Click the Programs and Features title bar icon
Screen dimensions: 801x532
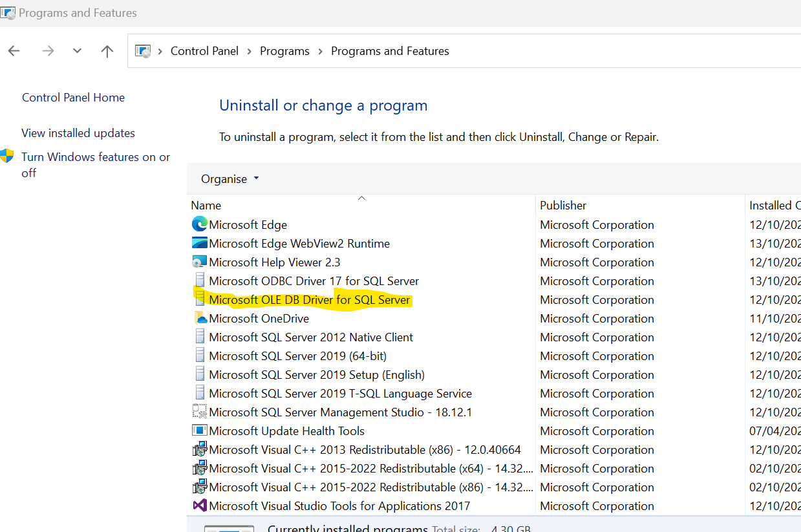[8, 12]
